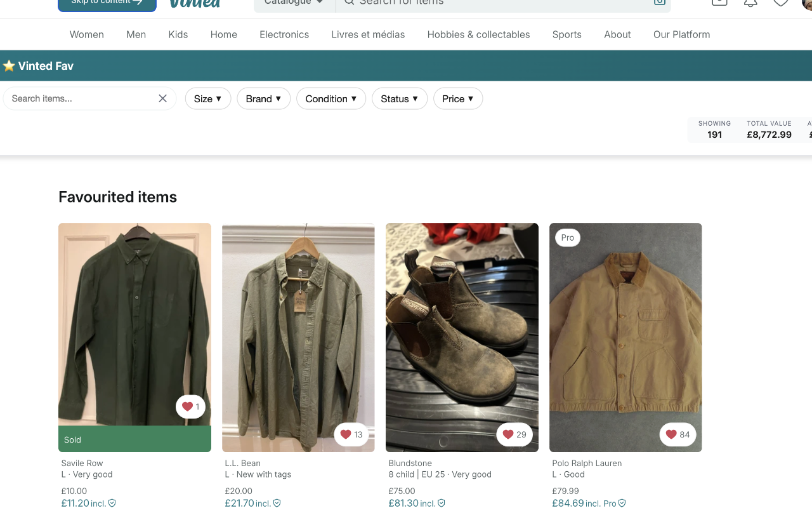
Task: Click buyer protection shield next to £84.69
Action: (x=622, y=503)
